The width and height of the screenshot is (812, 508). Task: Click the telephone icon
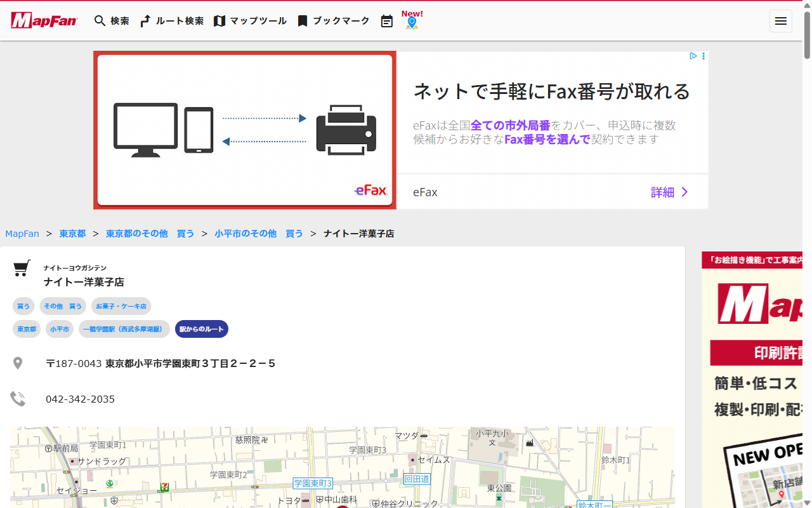tap(18, 399)
